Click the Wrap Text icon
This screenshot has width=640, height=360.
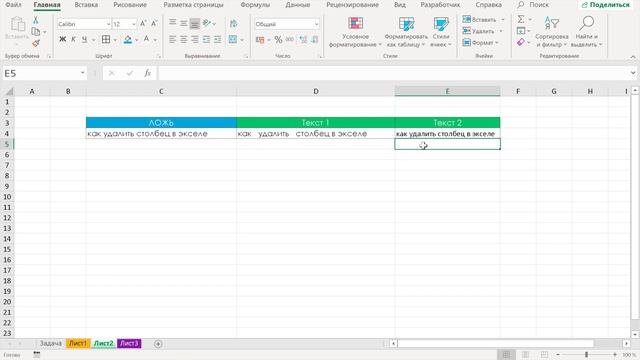click(233, 23)
